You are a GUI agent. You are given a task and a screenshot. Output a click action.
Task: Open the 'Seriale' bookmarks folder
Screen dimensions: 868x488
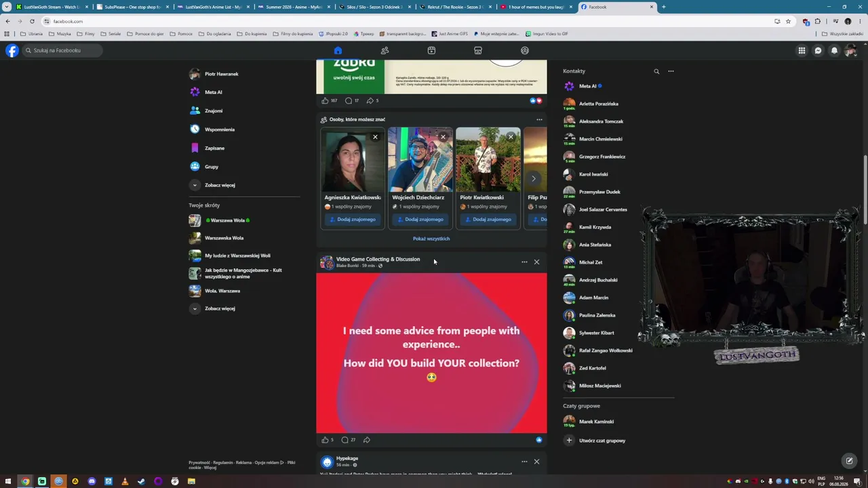111,34
